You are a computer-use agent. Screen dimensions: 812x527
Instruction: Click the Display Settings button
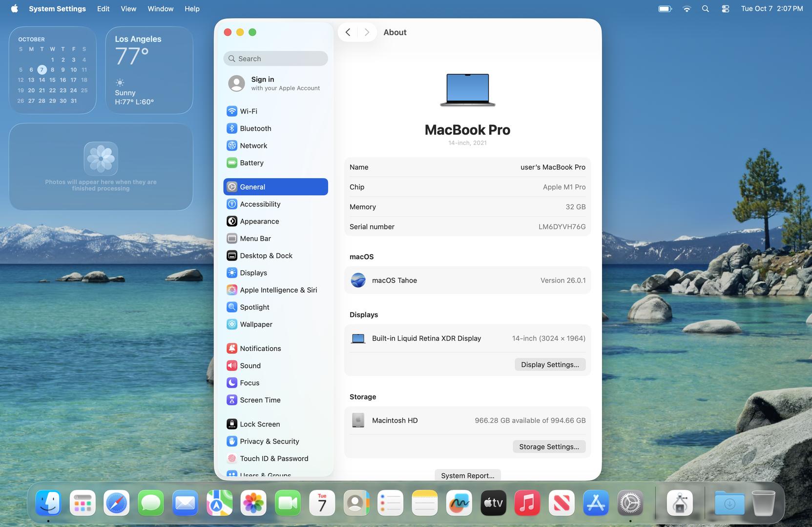(x=550, y=365)
